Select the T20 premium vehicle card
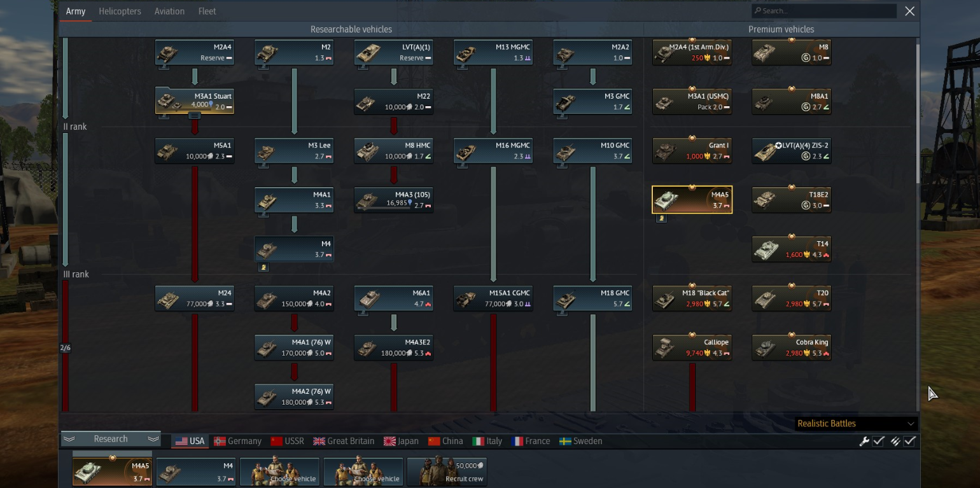 point(792,298)
